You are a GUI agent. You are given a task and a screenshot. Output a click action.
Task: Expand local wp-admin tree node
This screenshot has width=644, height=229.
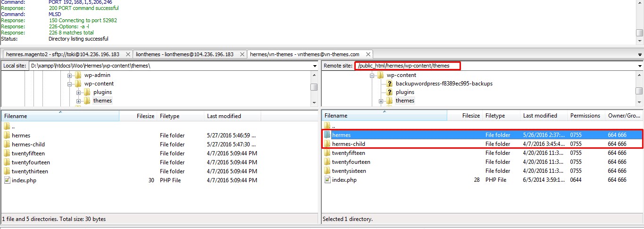coord(70,76)
